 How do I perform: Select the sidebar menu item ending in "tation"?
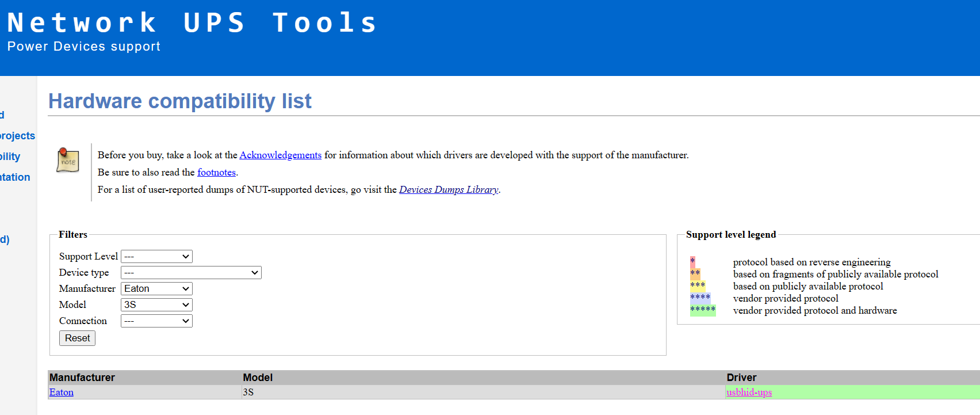pos(15,177)
